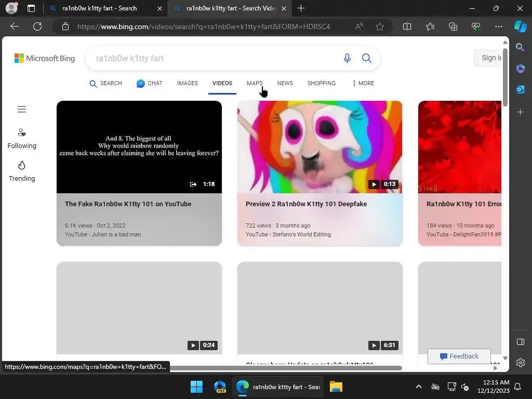Screen dimensions: 532x399
Task: Open the MAPS tab
Action: coord(255,83)
